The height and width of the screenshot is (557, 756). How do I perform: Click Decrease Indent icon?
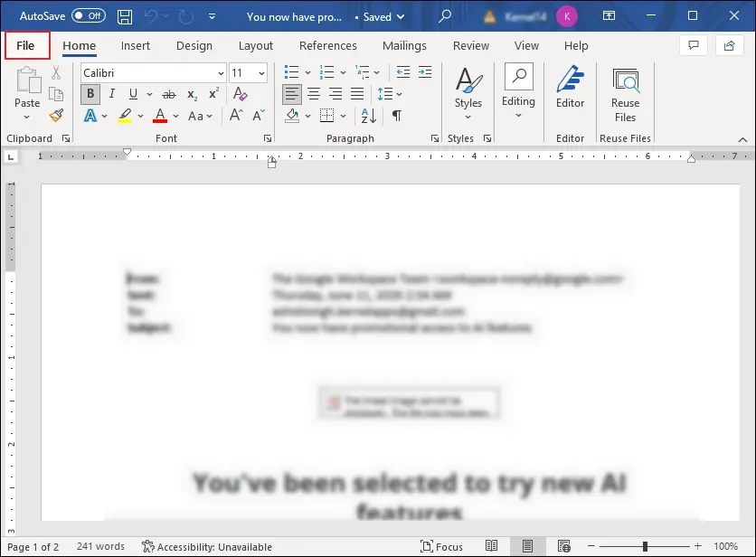403,72
